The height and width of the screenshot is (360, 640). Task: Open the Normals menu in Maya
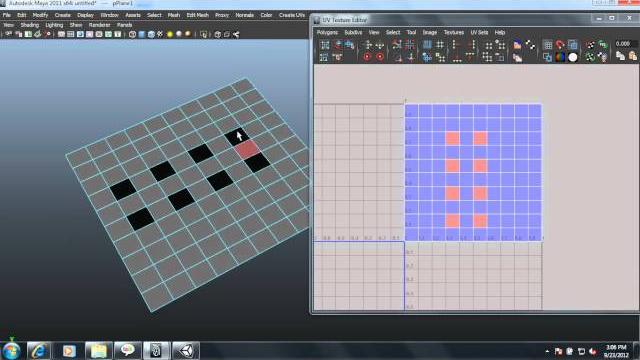[244, 15]
